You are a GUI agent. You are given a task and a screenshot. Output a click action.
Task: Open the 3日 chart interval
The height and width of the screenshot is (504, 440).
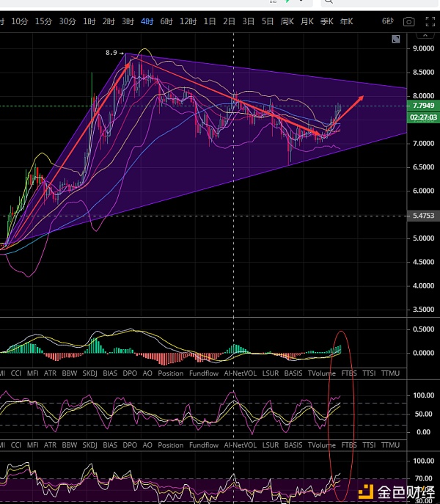248,21
